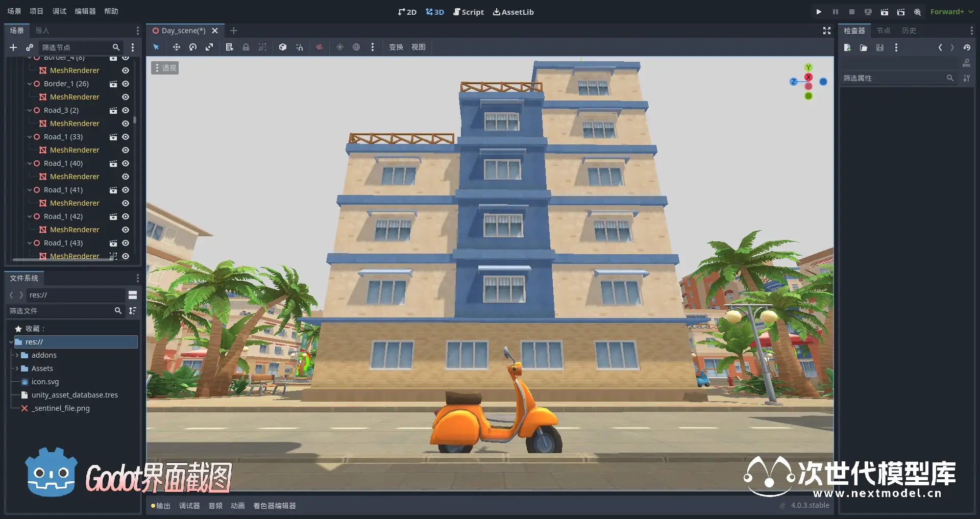Click the Run Project play button
The height and width of the screenshot is (519, 980).
pyautogui.click(x=819, y=12)
